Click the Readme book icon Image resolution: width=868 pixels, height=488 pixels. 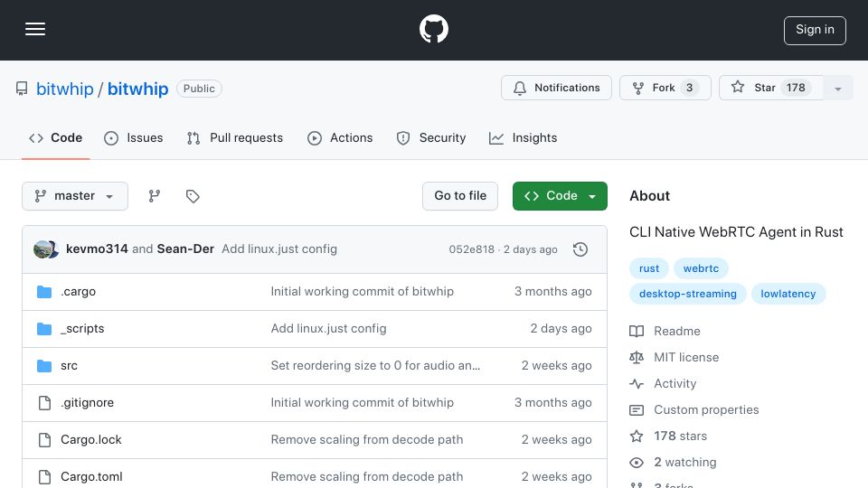point(637,332)
